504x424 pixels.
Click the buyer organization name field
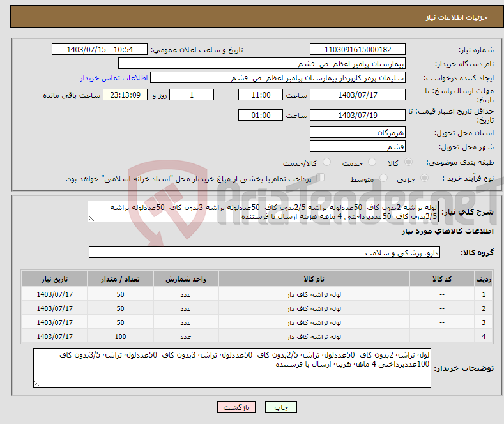262,64
